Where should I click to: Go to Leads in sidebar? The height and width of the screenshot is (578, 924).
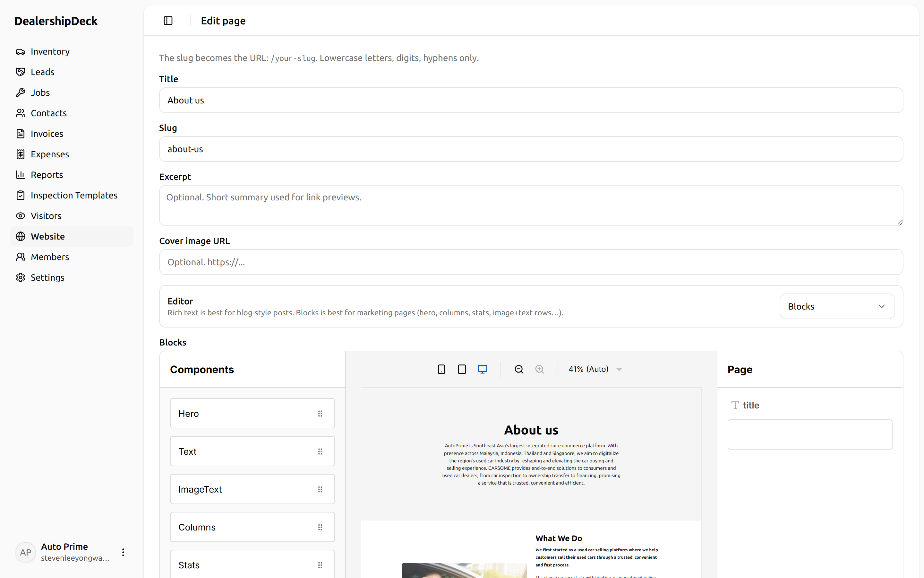click(72, 72)
